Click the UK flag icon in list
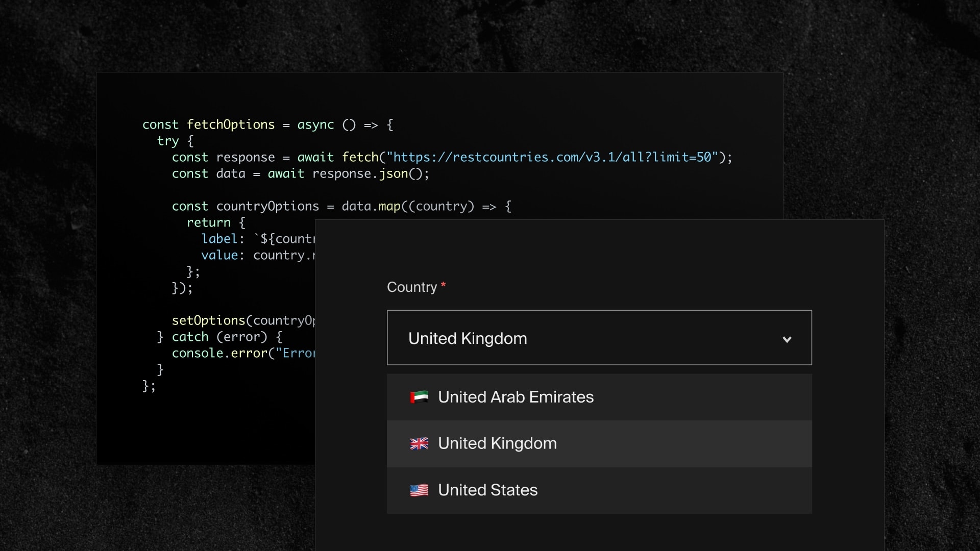This screenshot has height=551, width=980. [419, 444]
